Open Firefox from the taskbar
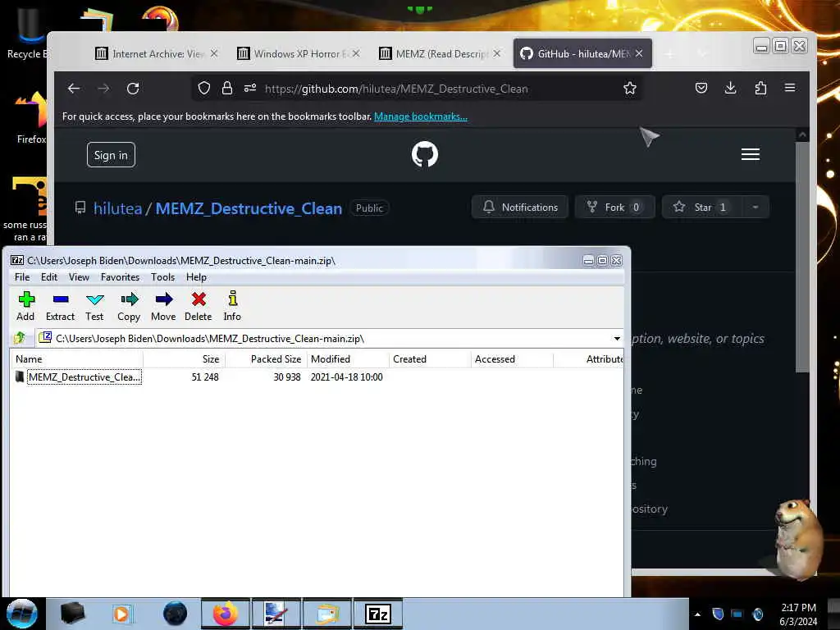Viewport: 840px width, 630px height. click(225, 614)
